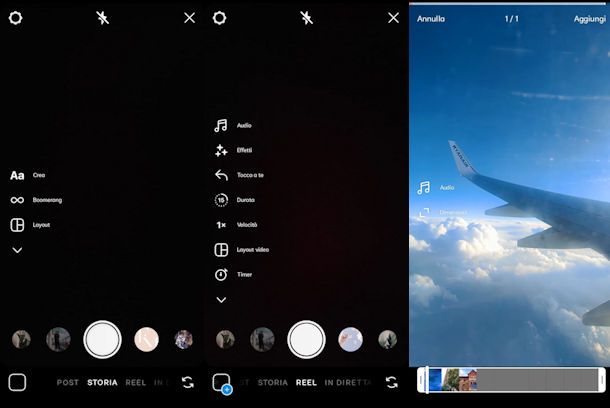
Task: Choose light blue filter circle in Reel screen
Action: click(350, 340)
